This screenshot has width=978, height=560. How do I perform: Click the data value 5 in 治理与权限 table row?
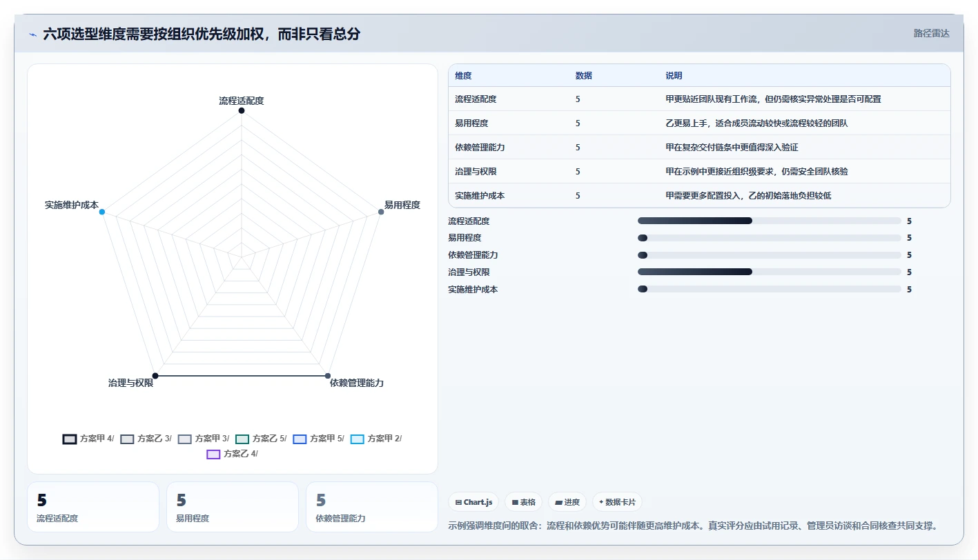[x=578, y=172]
